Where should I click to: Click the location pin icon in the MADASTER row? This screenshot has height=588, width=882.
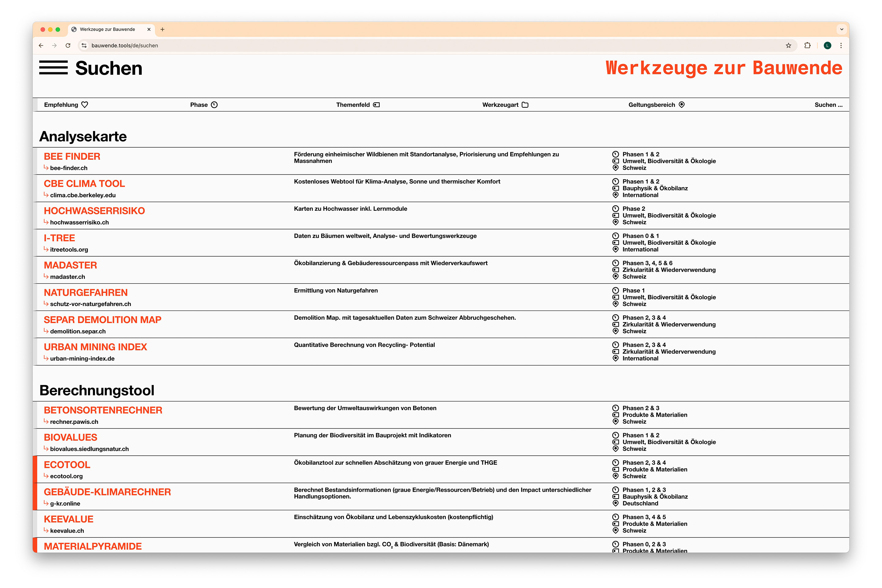pos(615,277)
